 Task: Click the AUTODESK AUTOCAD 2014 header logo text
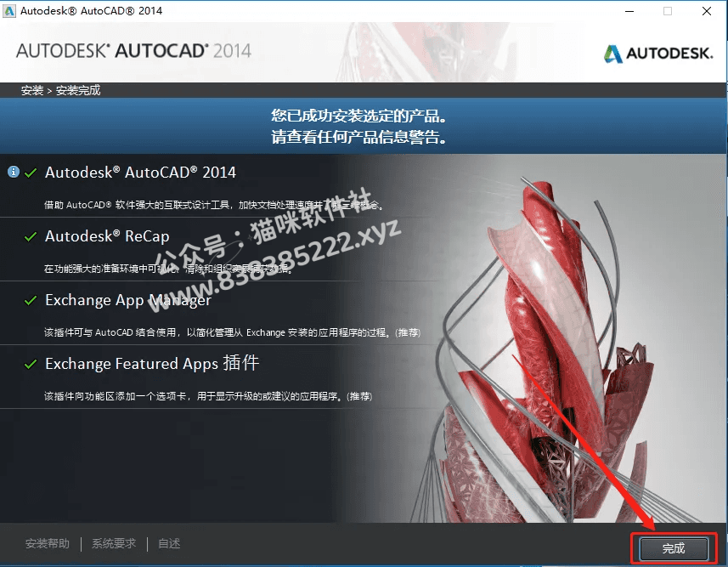(x=133, y=51)
